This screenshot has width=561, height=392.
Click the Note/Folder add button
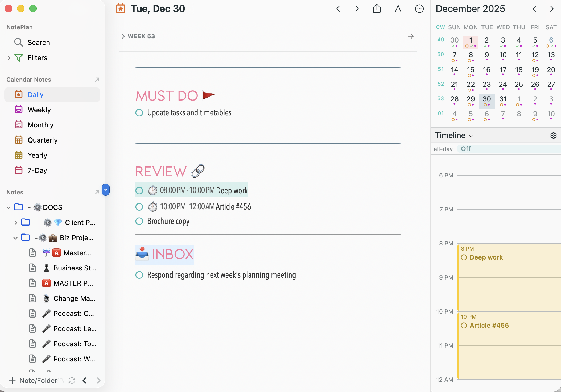click(x=33, y=381)
